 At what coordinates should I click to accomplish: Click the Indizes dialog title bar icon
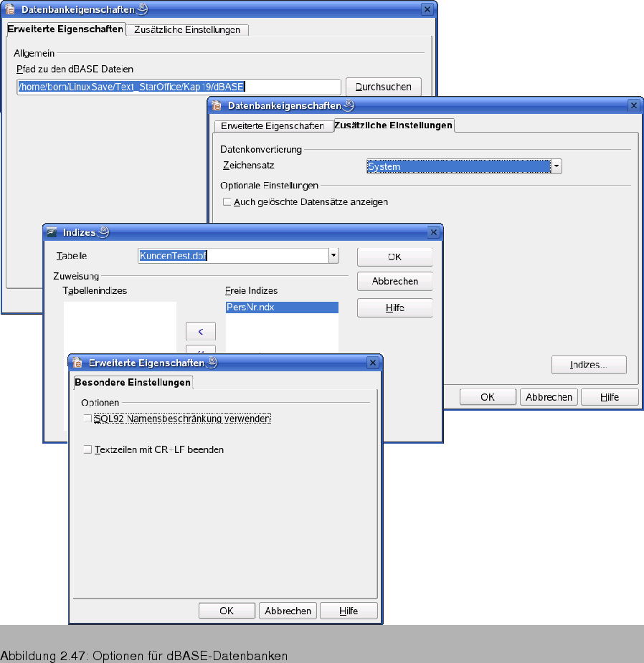coord(52,232)
